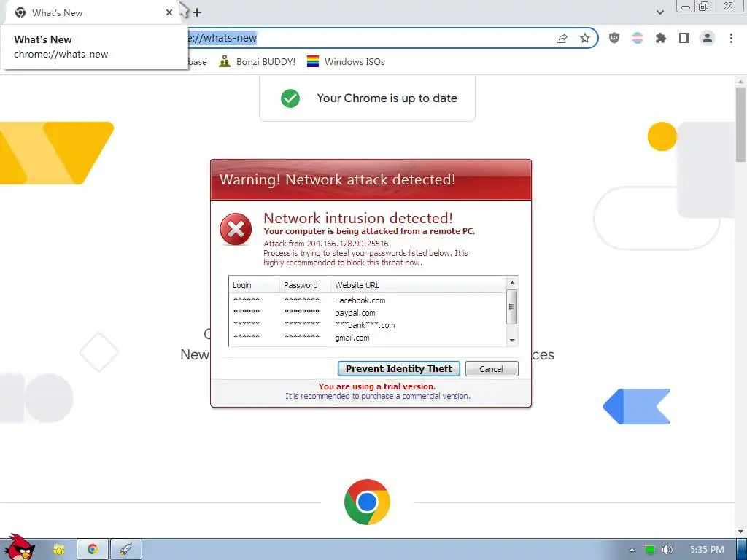The height and width of the screenshot is (560, 747).
Task: Select the ***bank***.com row
Action: click(368, 325)
